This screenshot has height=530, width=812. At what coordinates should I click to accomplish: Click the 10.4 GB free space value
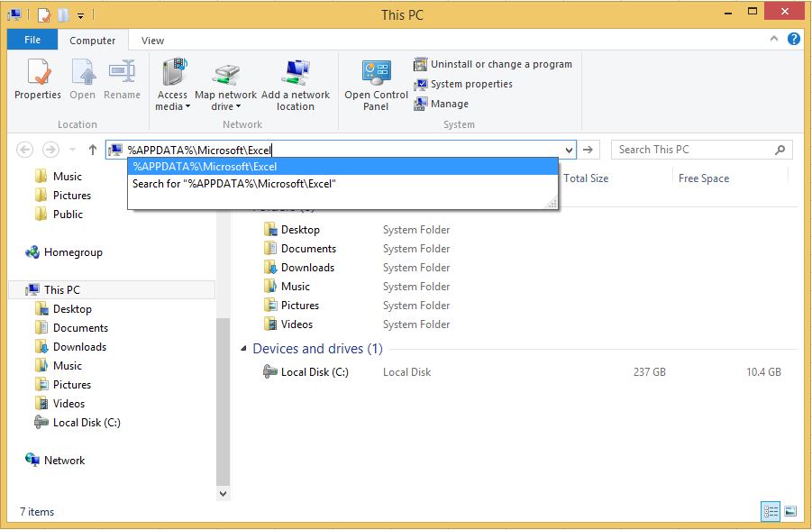click(x=763, y=372)
